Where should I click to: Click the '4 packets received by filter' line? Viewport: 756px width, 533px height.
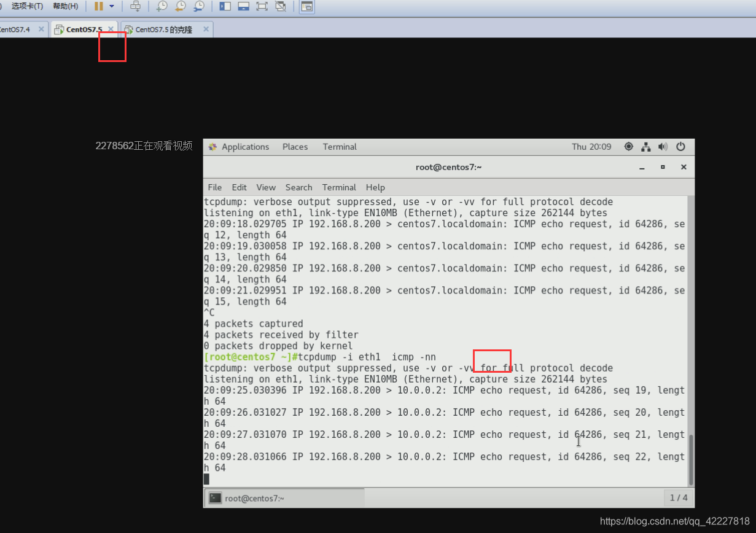(281, 335)
